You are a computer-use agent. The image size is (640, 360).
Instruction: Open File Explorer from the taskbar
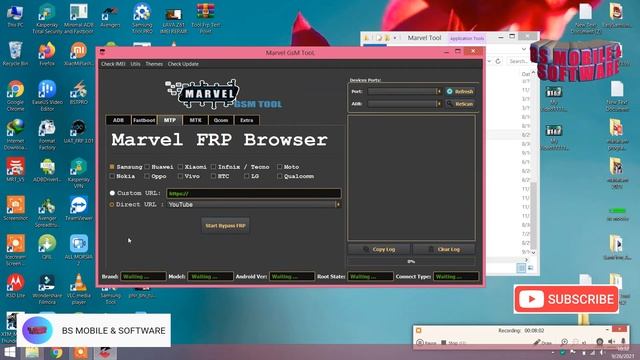[x=33, y=353]
